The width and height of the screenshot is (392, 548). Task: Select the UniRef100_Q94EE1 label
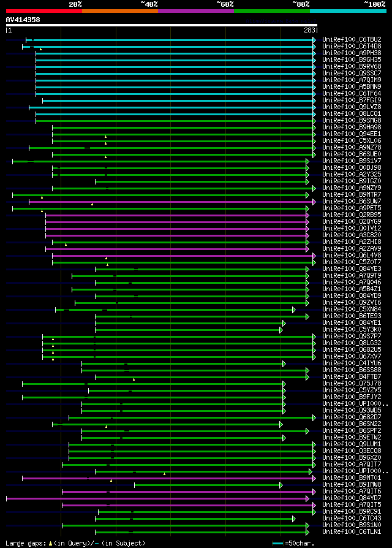[352, 134]
